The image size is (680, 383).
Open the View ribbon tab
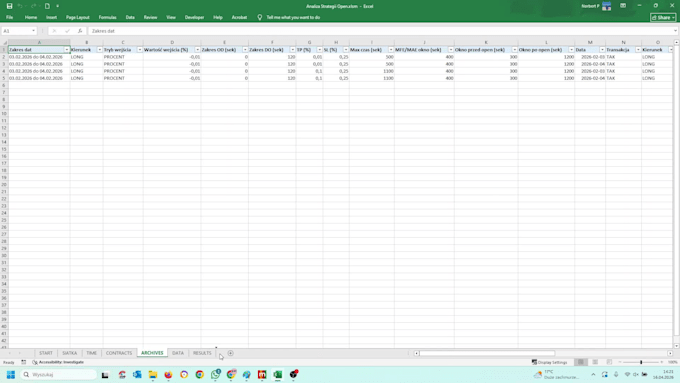[171, 17]
